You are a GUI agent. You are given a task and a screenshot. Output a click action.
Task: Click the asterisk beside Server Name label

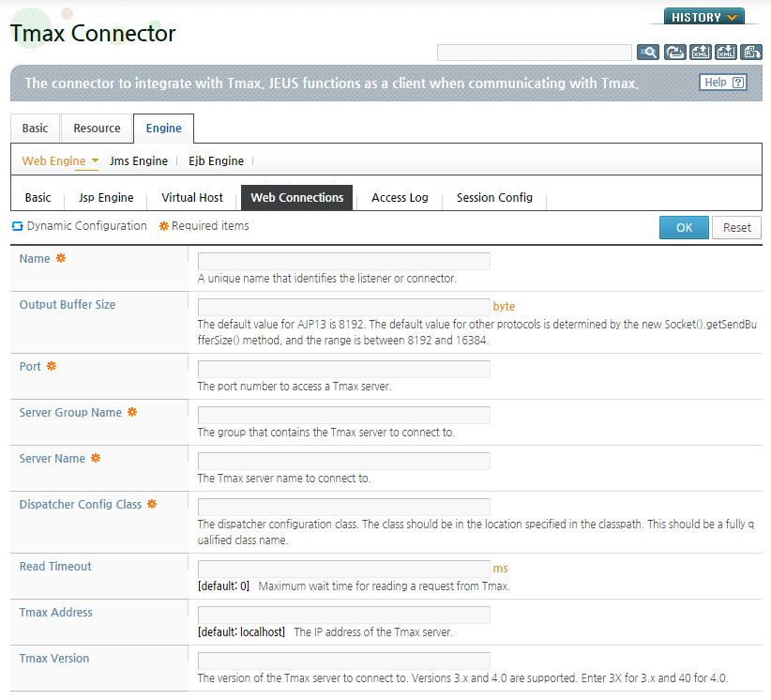tap(96, 458)
